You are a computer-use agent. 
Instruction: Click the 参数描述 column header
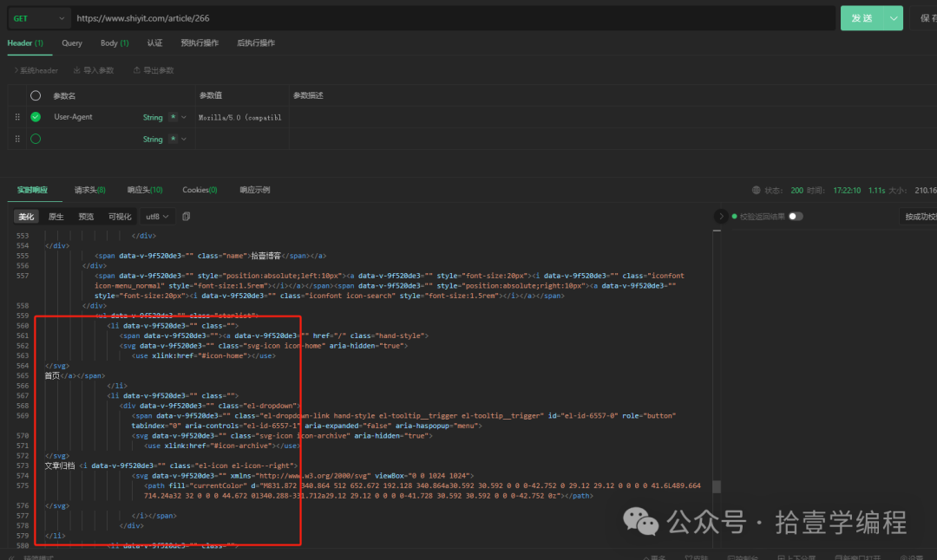(308, 95)
